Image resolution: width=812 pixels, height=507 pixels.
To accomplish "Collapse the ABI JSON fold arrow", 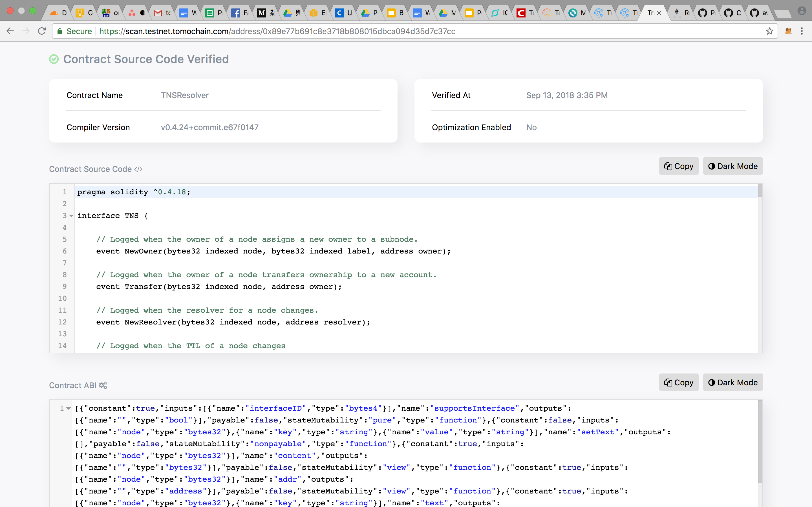I will [69, 408].
